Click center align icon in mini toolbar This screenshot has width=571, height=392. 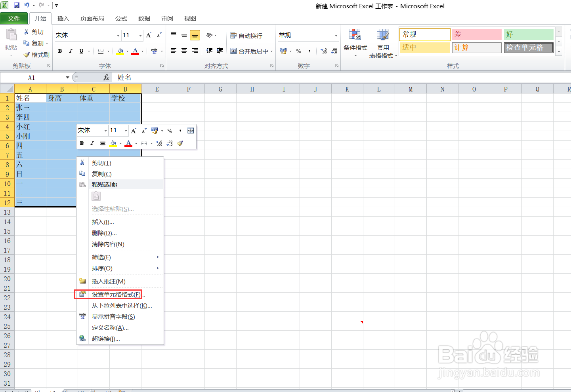point(102,143)
